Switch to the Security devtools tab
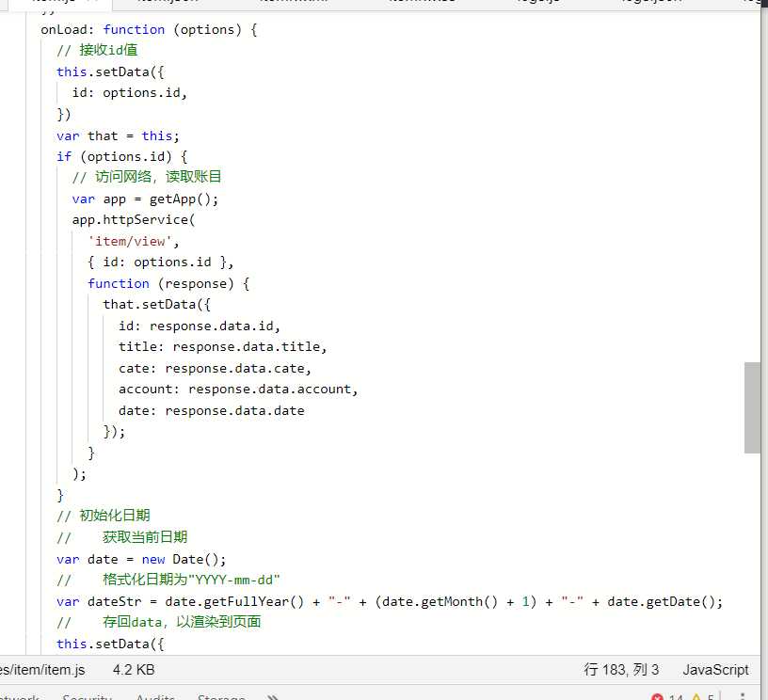This screenshot has width=768, height=700. coord(88,697)
